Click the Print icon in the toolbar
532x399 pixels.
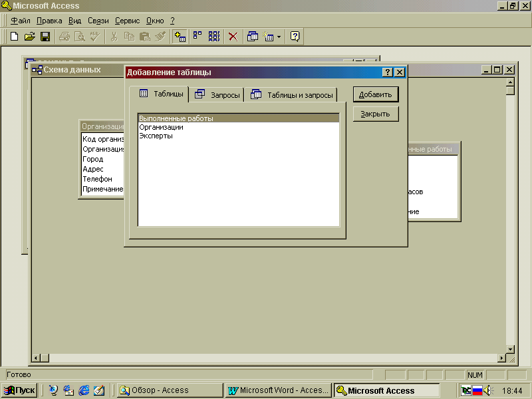[64, 37]
